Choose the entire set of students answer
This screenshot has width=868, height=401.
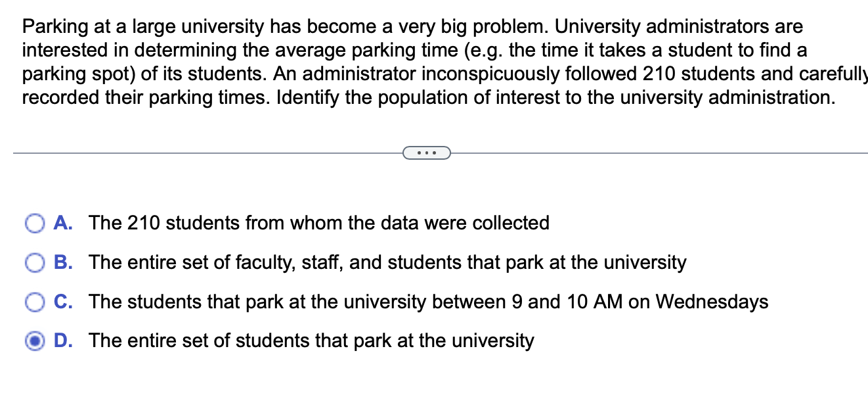(x=311, y=341)
